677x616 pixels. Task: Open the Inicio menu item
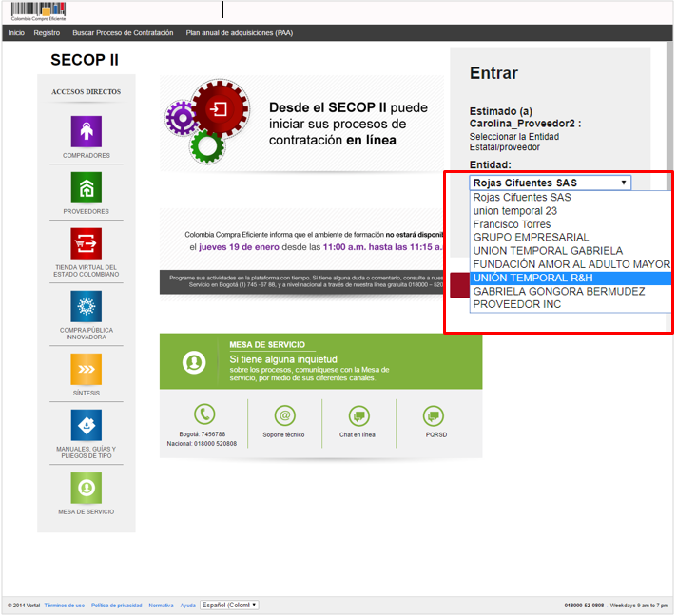coord(16,33)
